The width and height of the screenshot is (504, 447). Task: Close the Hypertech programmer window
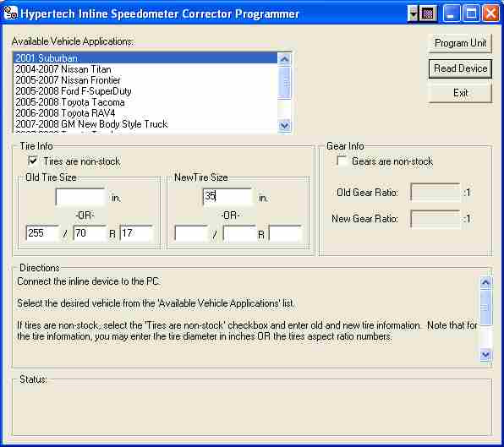(490, 14)
